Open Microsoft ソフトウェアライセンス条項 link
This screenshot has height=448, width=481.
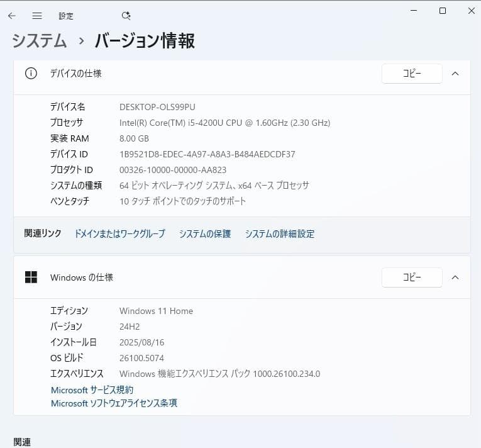[114, 403]
